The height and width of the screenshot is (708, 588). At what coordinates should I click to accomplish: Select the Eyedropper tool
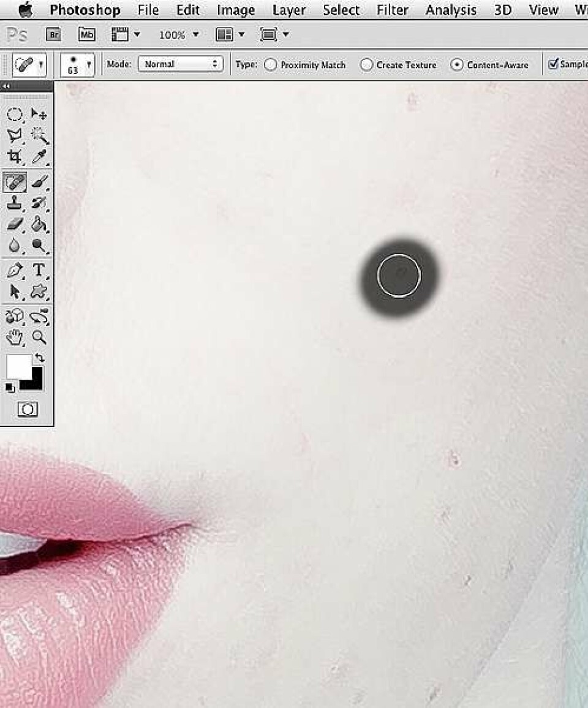click(39, 157)
